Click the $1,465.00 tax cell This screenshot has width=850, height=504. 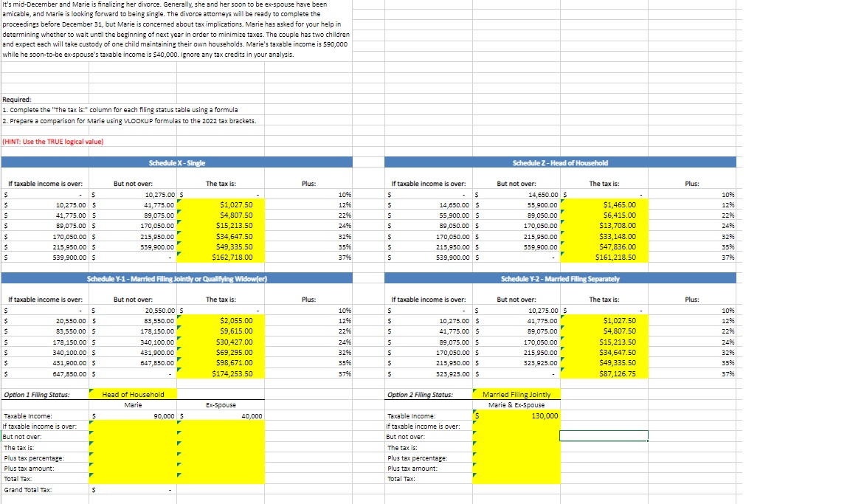(604, 205)
